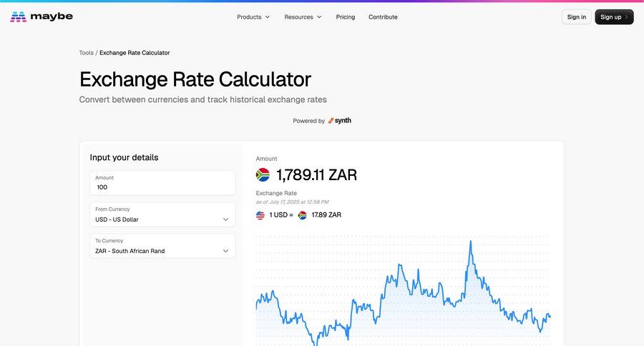Open the Contribute link
Screen dimensions: 644x346
click(x=383, y=17)
